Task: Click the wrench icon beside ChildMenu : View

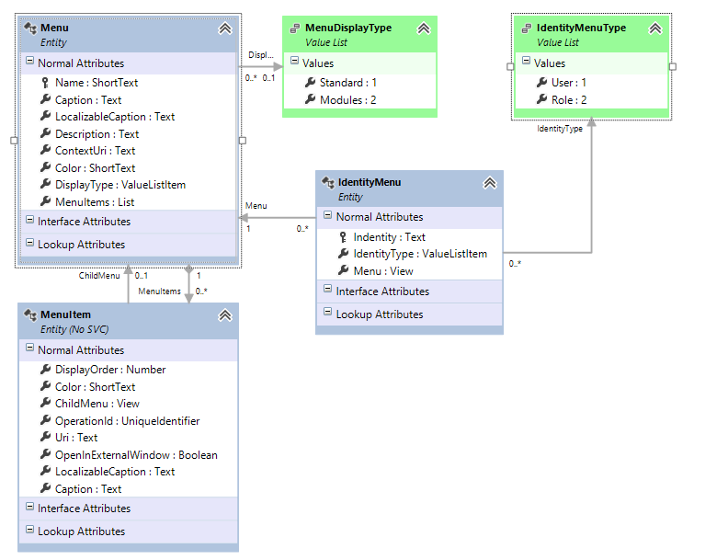Action: [x=46, y=403]
